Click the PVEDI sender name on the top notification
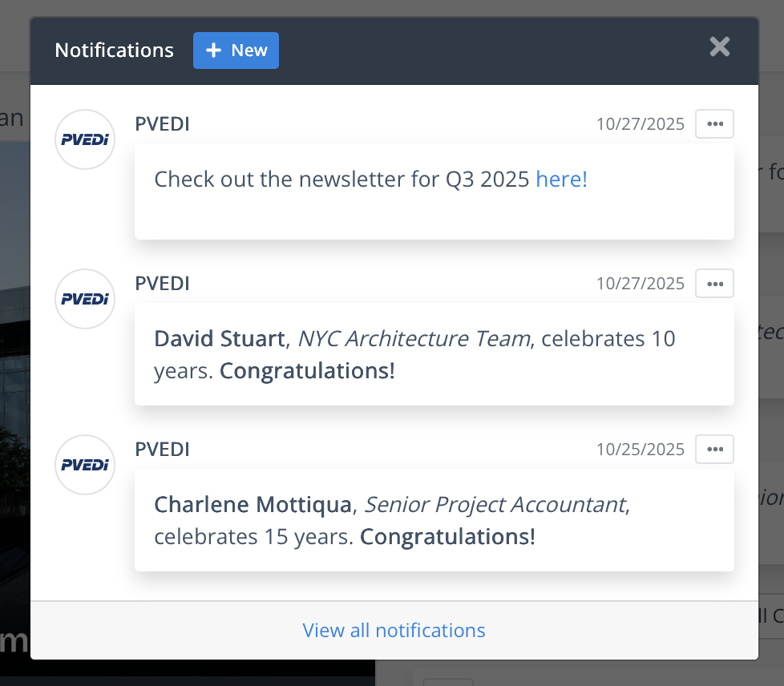Viewport: 784px width, 686px height. coord(162,123)
